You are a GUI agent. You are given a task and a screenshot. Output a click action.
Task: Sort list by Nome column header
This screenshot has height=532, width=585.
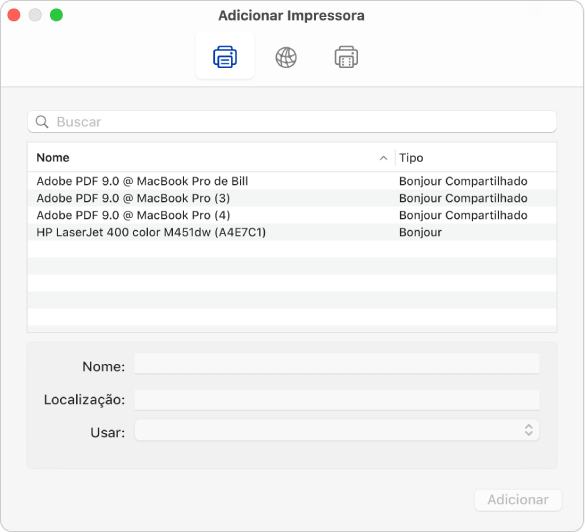tap(53, 157)
